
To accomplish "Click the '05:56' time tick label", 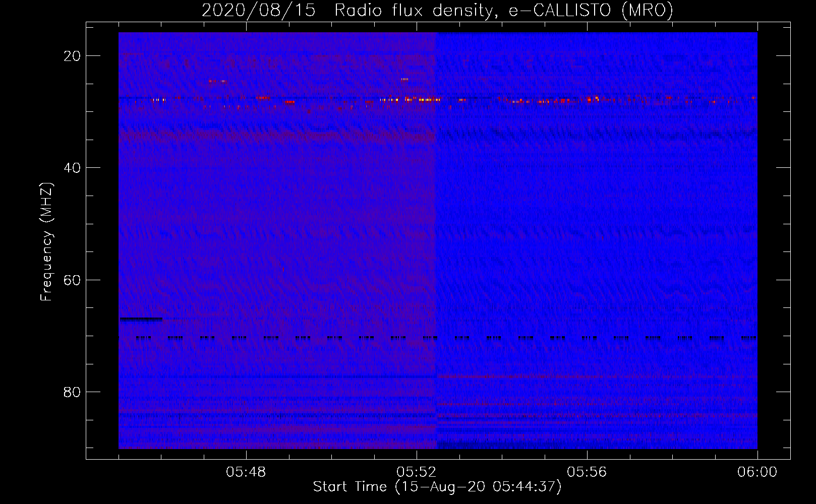I will coord(587,472).
